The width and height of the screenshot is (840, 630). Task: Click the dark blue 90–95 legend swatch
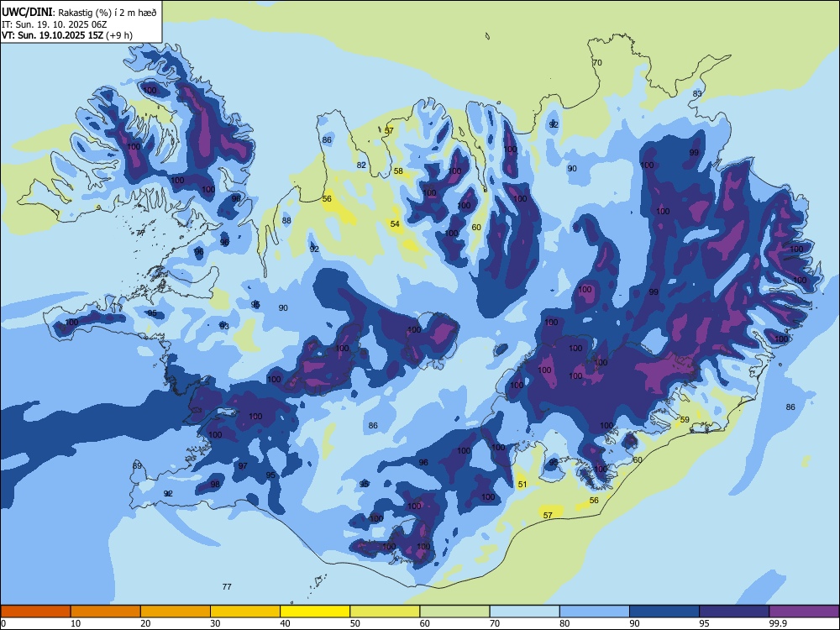(x=664, y=612)
